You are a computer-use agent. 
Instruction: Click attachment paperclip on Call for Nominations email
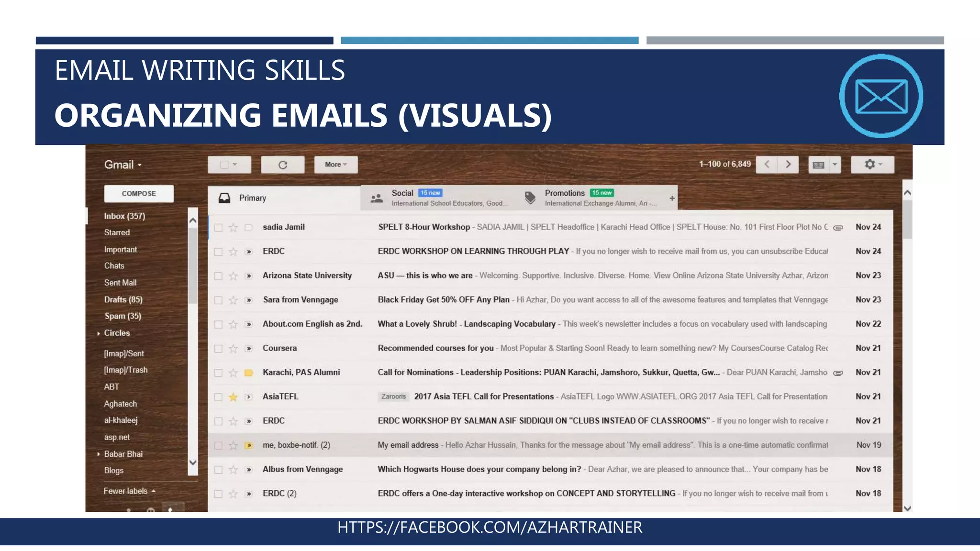coord(838,373)
